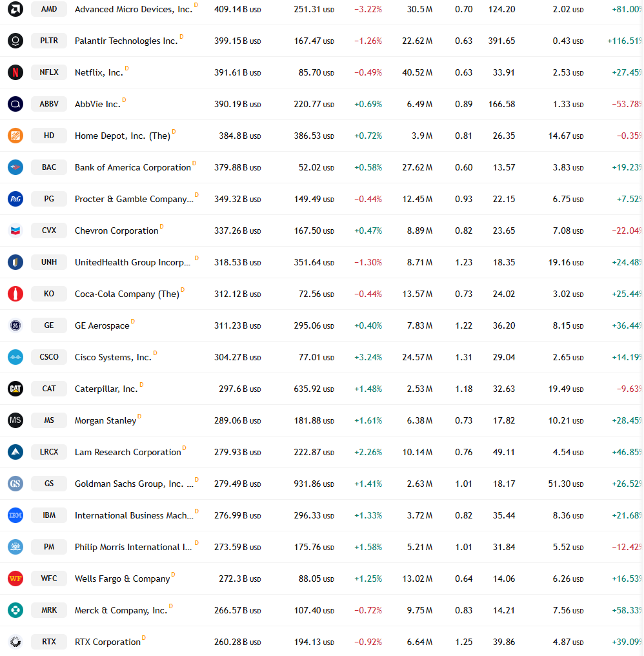This screenshot has height=656, width=644.
Task: Click Caterpillar price 635.92 USD
Action: (314, 389)
